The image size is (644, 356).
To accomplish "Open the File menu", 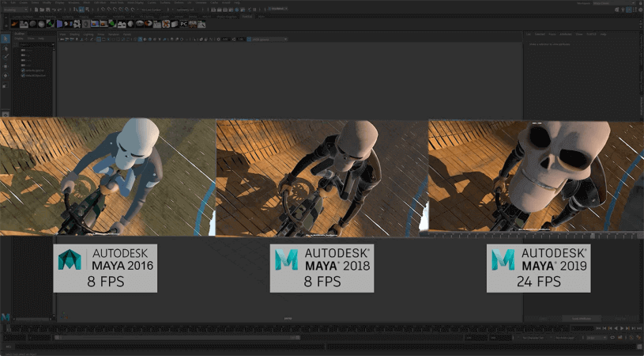I will pos(4,3).
